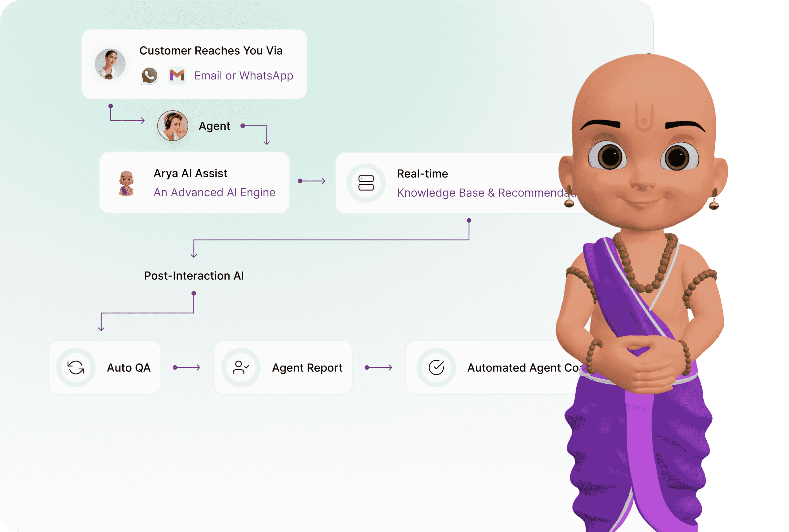Viewport: 789px width, 532px height.
Task: Open An Advanced AI Engine link
Action: [x=215, y=192]
